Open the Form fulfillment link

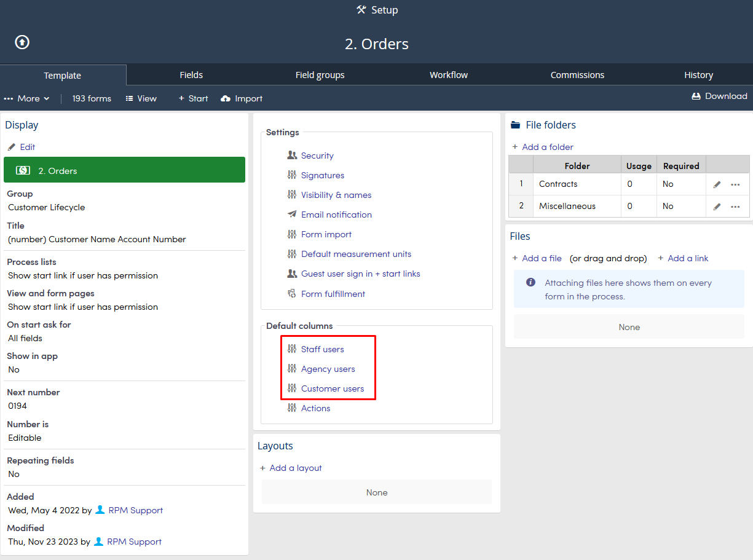click(333, 294)
